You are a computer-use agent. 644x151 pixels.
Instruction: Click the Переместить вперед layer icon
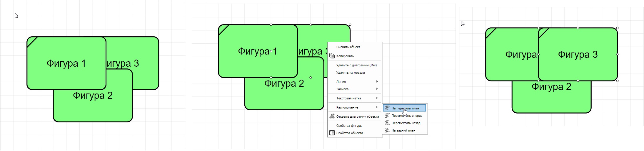387,116
